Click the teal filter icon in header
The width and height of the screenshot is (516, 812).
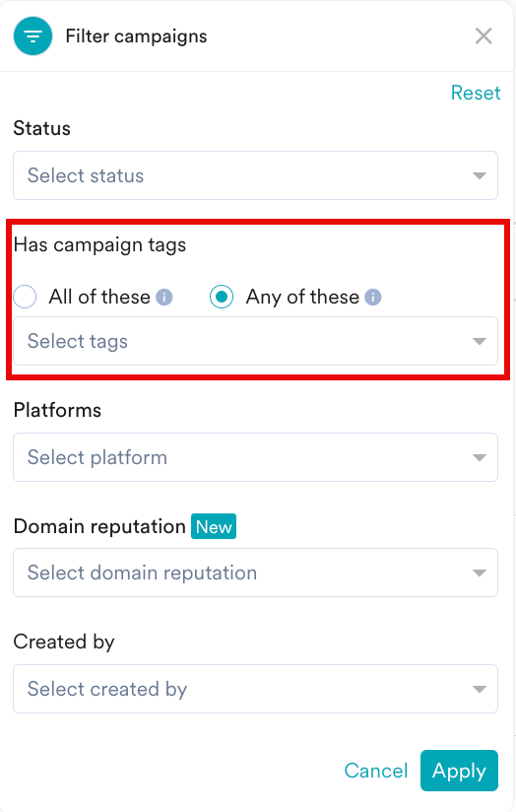coord(32,35)
